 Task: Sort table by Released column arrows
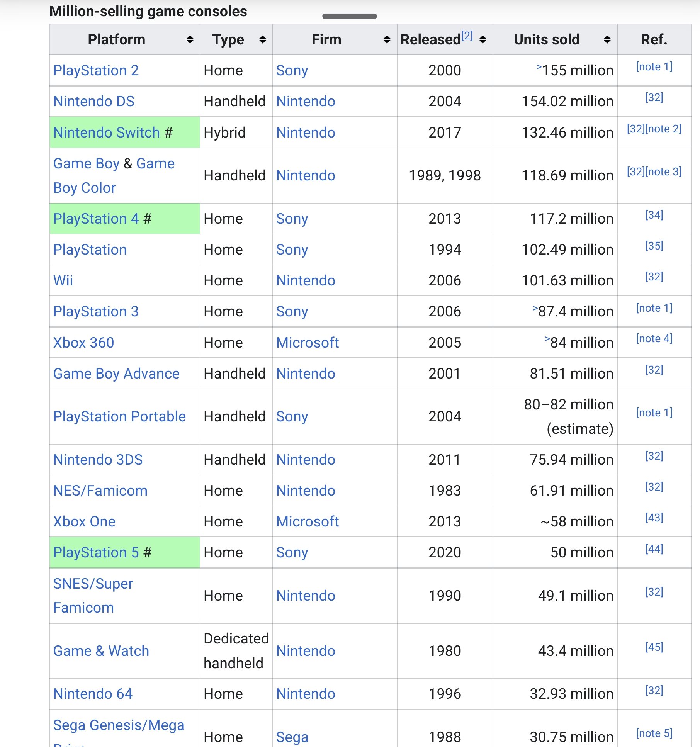483,39
